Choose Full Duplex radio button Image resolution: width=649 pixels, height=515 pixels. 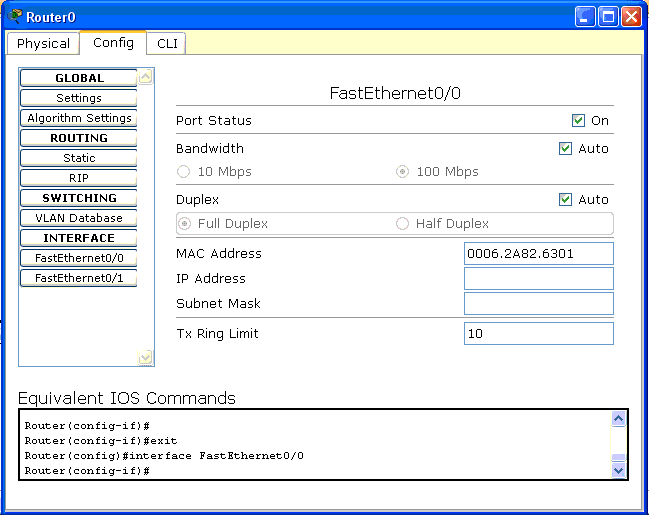(x=184, y=224)
